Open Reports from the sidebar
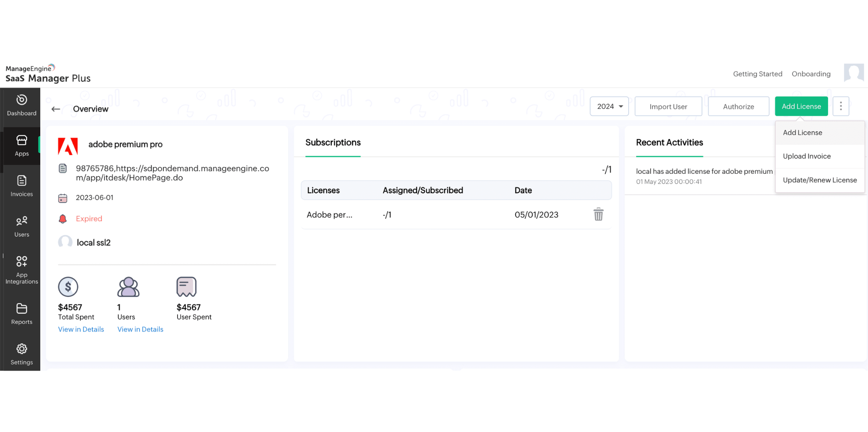This screenshot has width=868, height=432. [22, 314]
